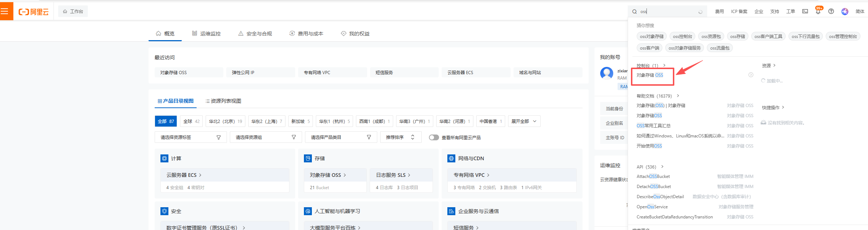Click the 网络与CDN globe icon
The height and width of the screenshot is (230, 868).
(451, 158)
